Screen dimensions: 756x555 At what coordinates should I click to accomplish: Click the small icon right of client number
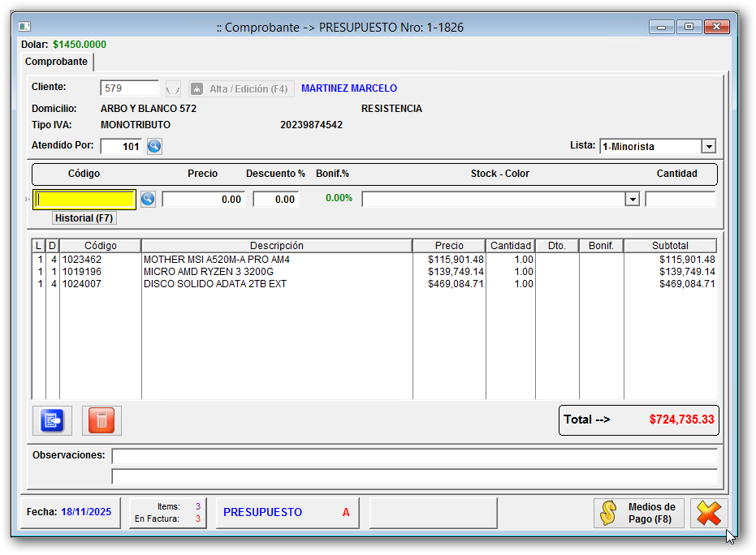[173, 89]
